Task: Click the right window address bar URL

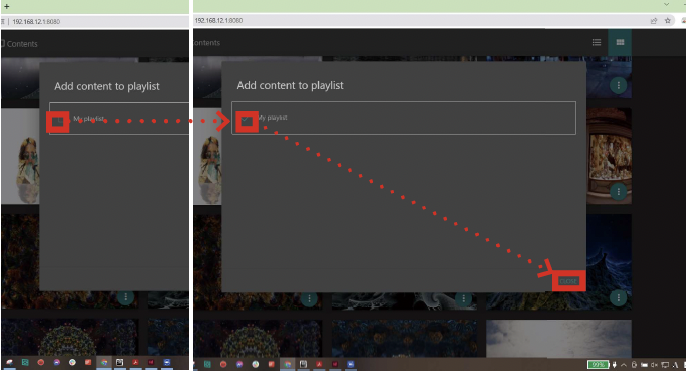Action: 219,21
